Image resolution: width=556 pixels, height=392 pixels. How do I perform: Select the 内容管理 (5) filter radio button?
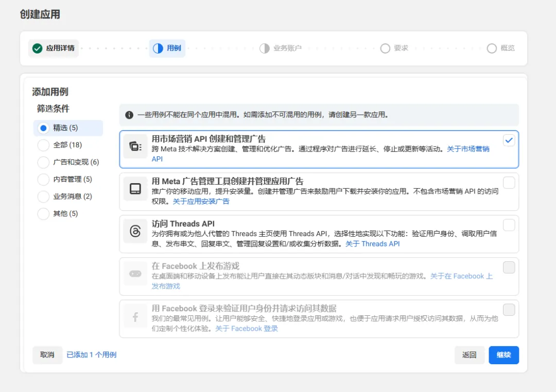[43, 180]
